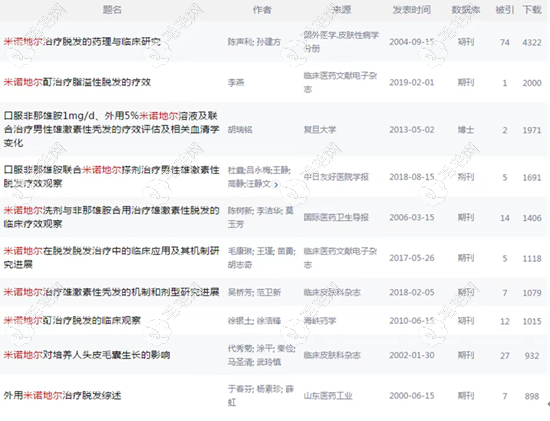Click author 代秀菊

coord(240,348)
